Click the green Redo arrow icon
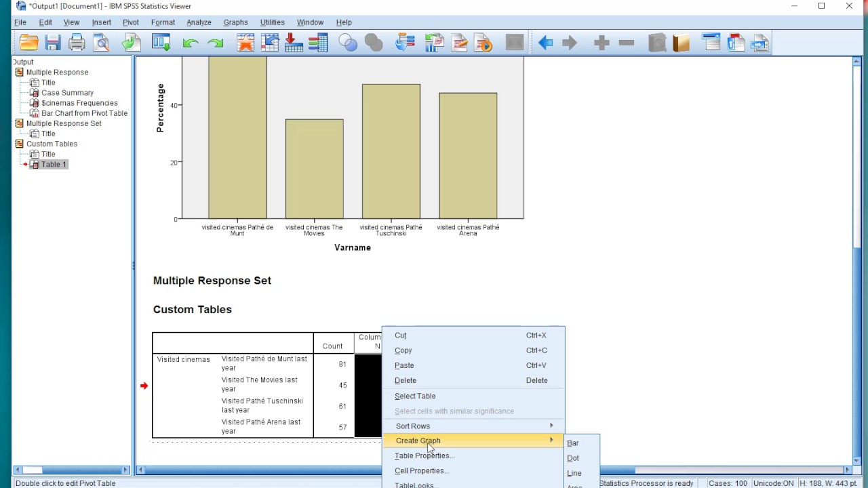The width and height of the screenshot is (868, 488). coord(216,43)
